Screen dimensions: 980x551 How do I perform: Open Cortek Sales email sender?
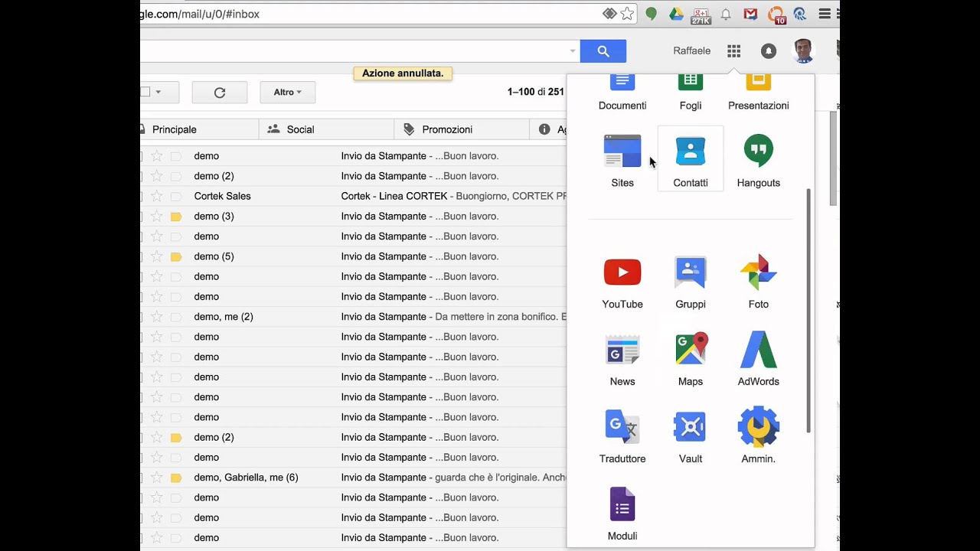pyautogui.click(x=222, y=196)
